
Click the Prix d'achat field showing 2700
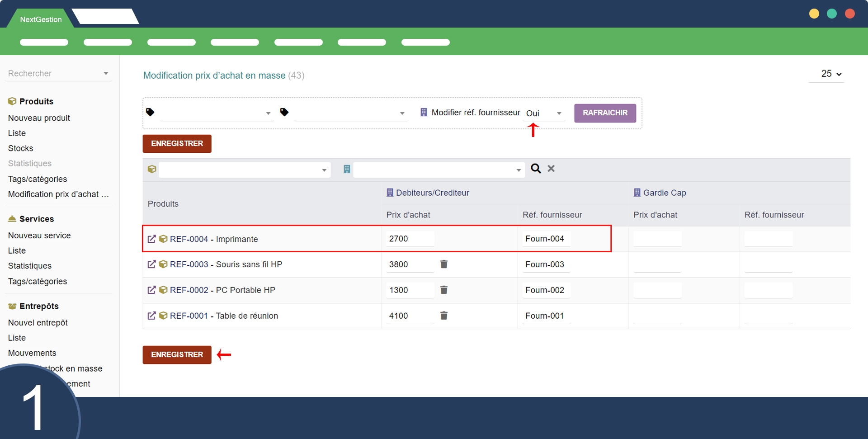point(410,239)
